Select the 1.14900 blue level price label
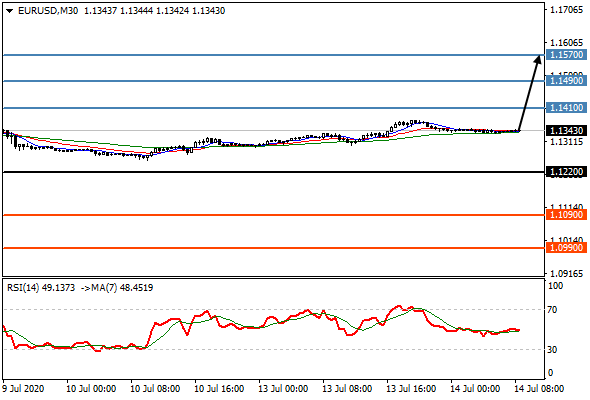The image size is (590, 400). click(566, 81)
